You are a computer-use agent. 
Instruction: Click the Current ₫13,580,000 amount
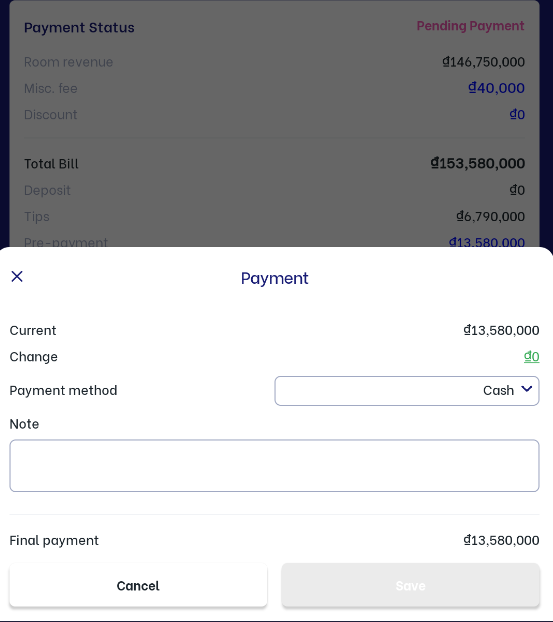pos(501,330)
